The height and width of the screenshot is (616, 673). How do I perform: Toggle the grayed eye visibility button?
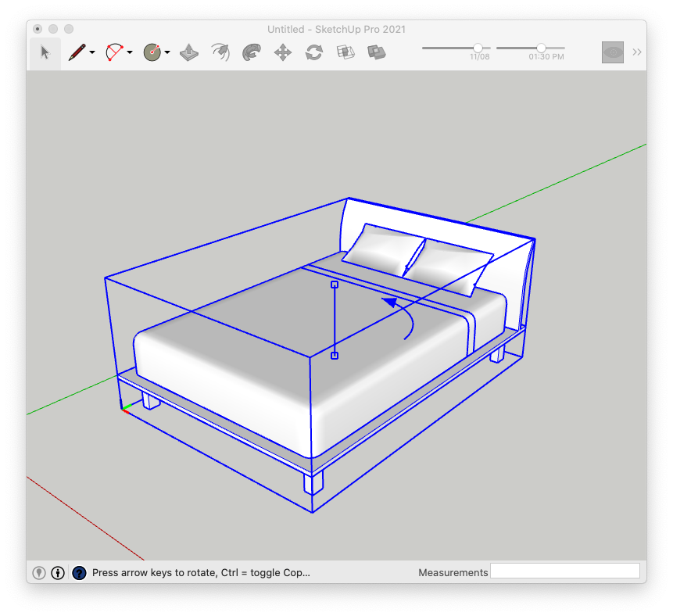pyautogui.click(x=613, y=52)
